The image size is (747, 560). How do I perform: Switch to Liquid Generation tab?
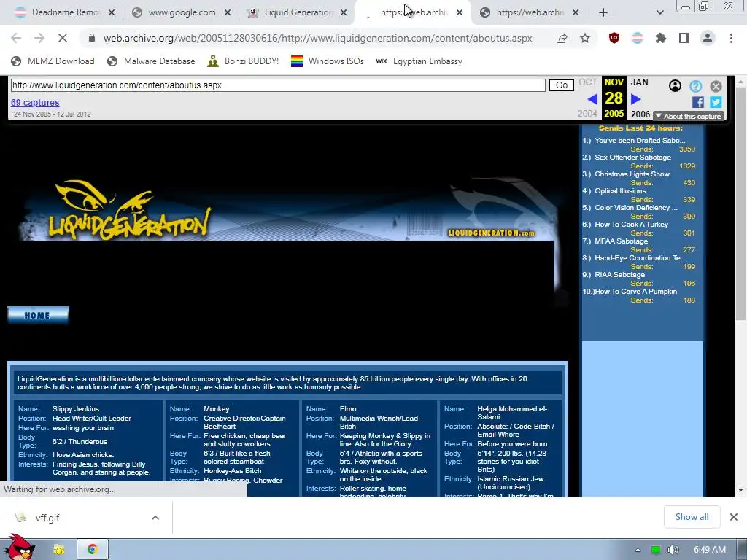point(298,12)
